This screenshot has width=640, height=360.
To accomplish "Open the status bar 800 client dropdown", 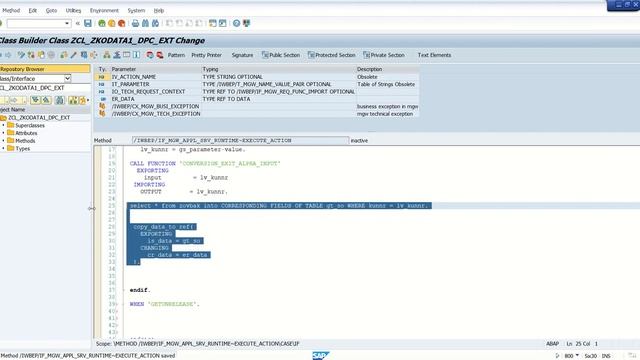I will click(x=577, y=356).
